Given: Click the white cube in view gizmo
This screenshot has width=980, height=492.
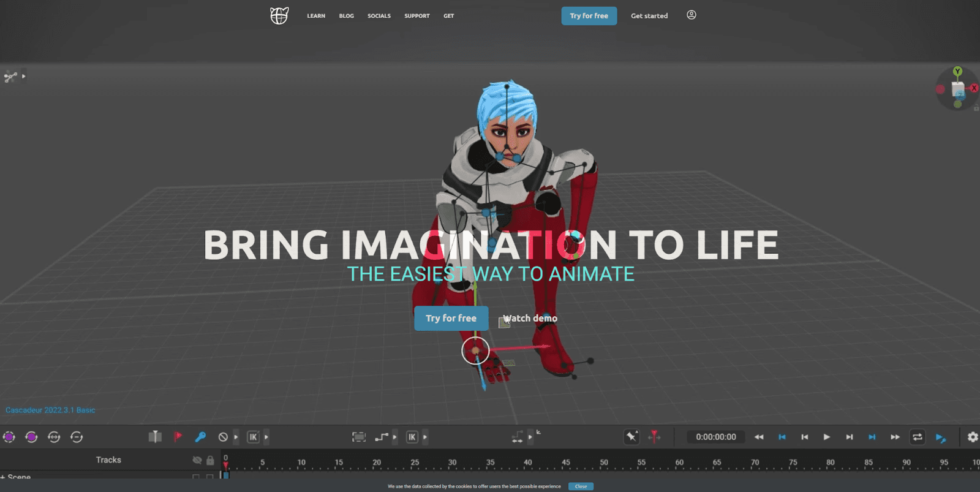Looking at the screenshot, I should [x=958, y=89].
